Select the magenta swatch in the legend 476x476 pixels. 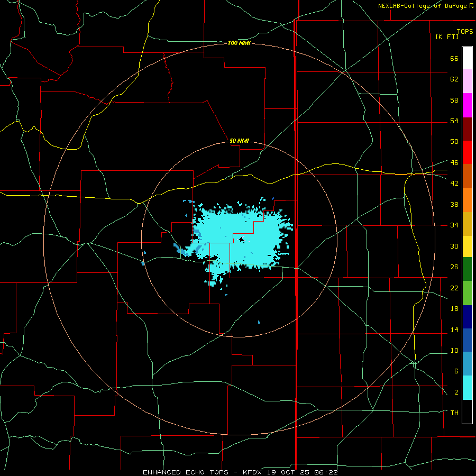click(467, 105)
